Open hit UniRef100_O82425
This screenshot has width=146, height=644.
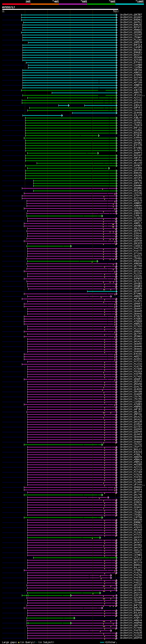click(x=131, y=600)
